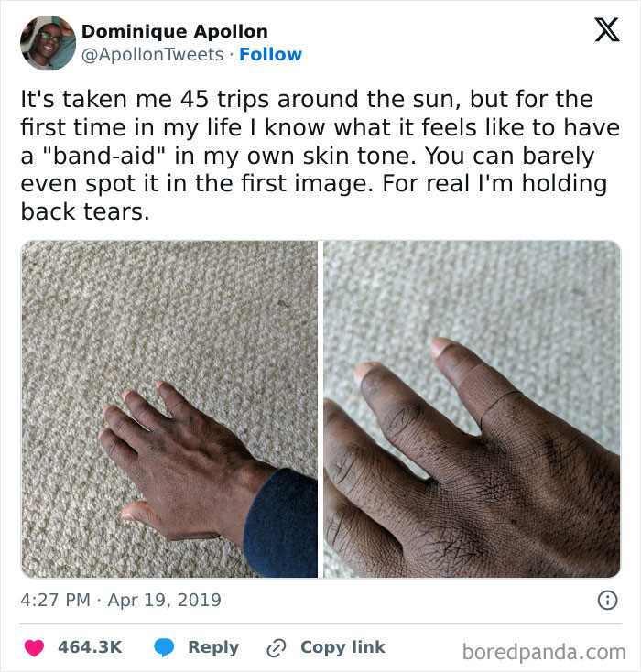Screen dimensions: 641x672
Task: Click the Reply text button
Action: [x=213, y=647]
